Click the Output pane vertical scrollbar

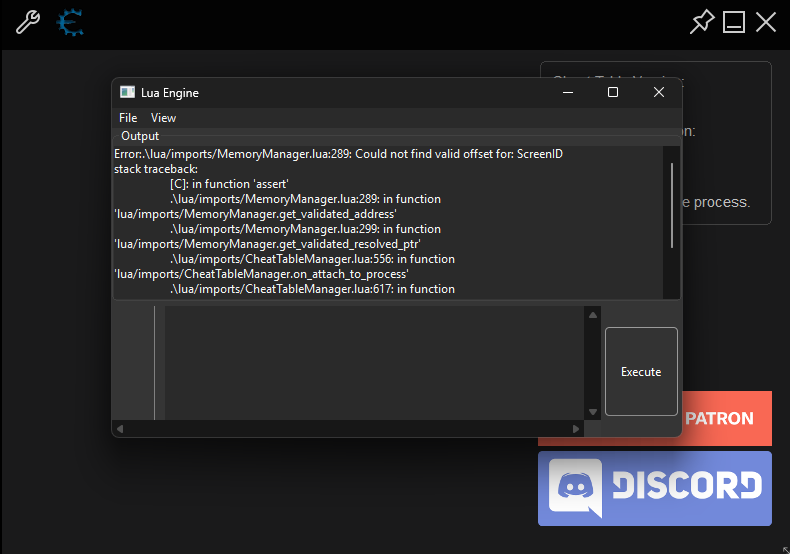[672, 205]
